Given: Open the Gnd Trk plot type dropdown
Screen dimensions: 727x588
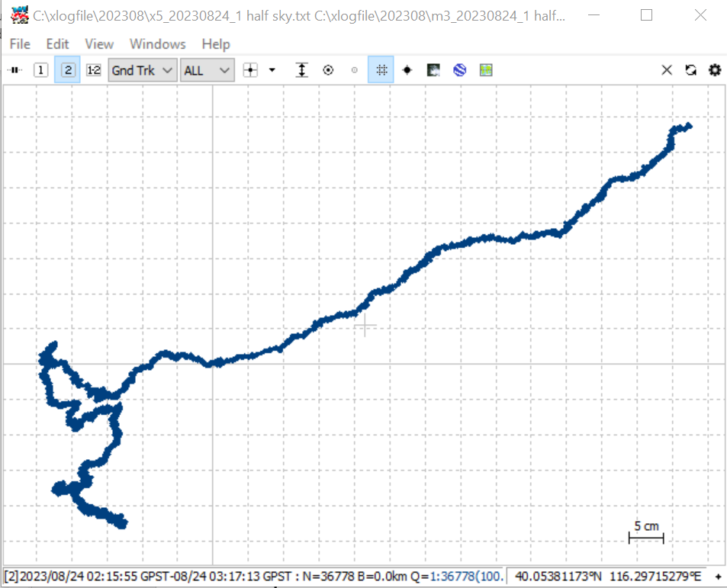Looking at the screenshot, I should tap(143, 70).
